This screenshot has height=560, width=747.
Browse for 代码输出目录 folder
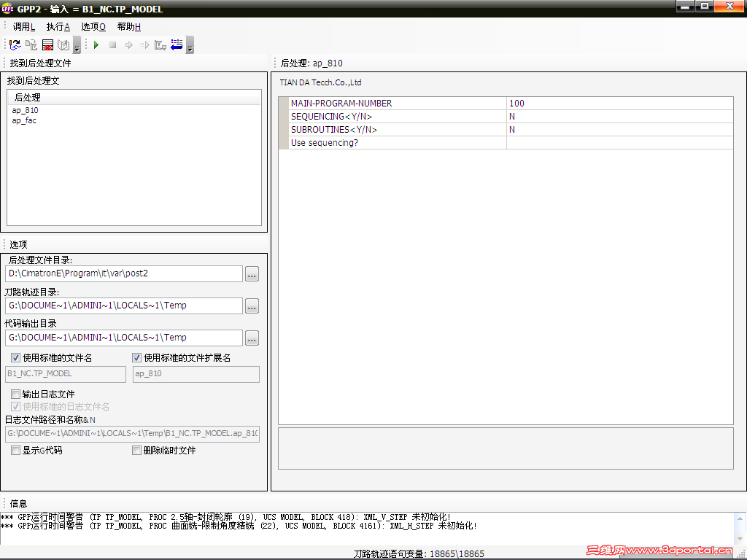pyautogui.click(x=252, y=338)
